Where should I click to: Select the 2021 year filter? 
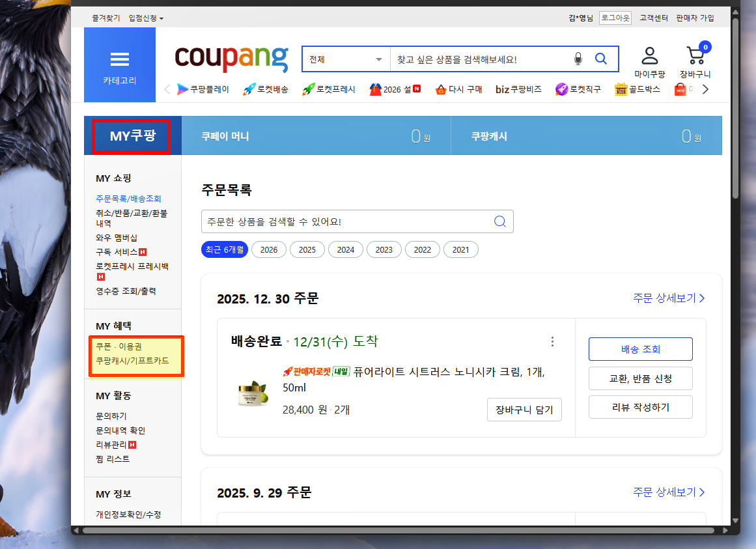coord(461,249)
